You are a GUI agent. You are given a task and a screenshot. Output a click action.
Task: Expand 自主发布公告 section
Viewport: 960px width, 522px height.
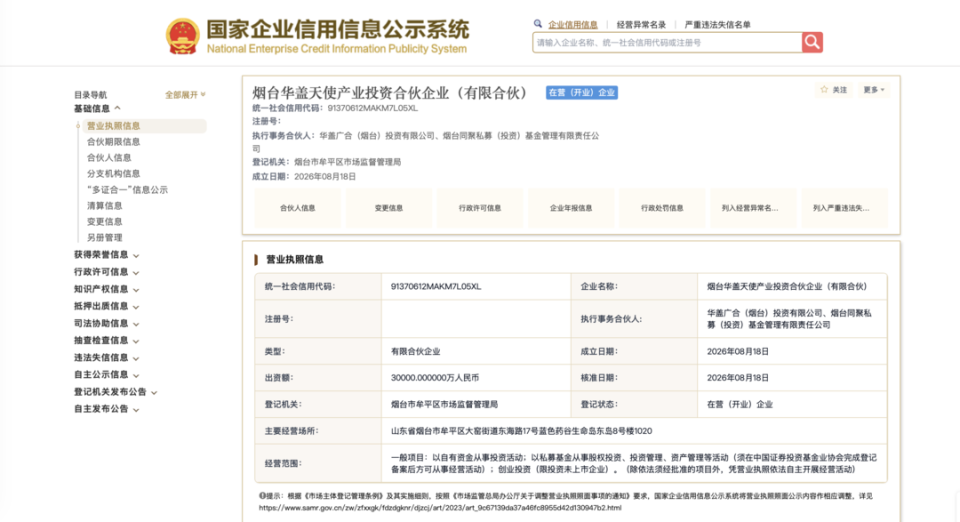coord(107,409)
